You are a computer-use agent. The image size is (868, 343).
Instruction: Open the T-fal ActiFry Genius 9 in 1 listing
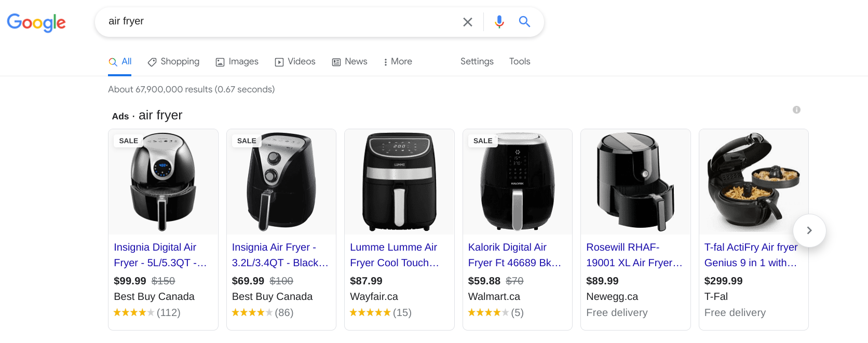point(751,255)
